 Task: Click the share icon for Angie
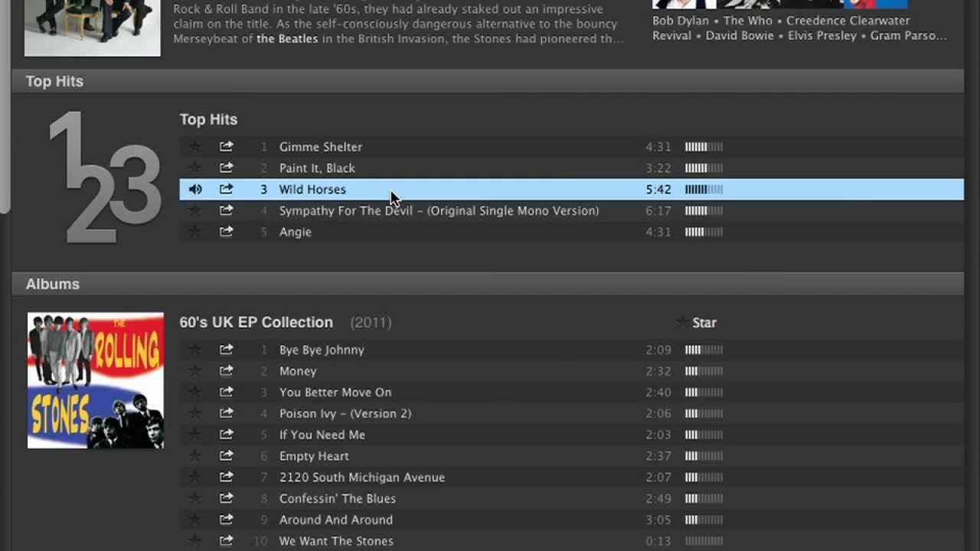pyautogui.click(x=226, y=232)
